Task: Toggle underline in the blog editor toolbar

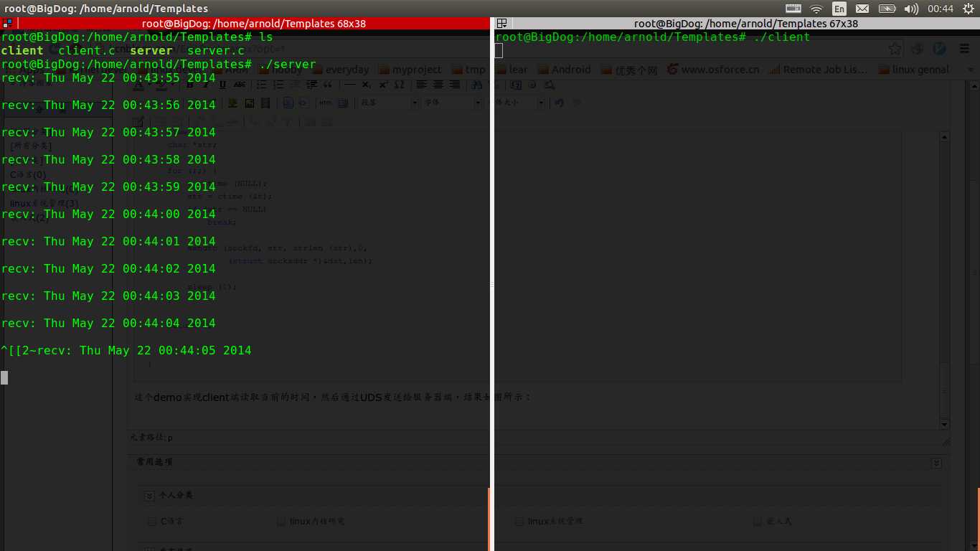Action: click(x=222, y=85)
